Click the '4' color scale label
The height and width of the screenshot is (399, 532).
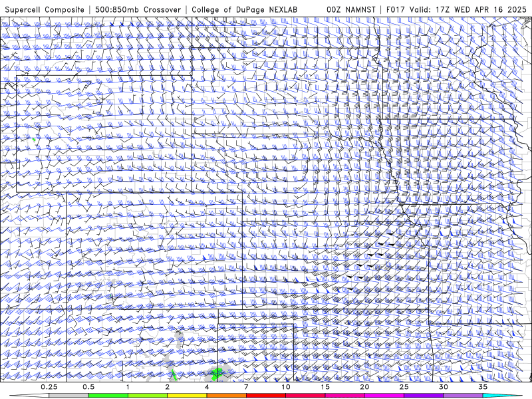(x=207, y=387)
